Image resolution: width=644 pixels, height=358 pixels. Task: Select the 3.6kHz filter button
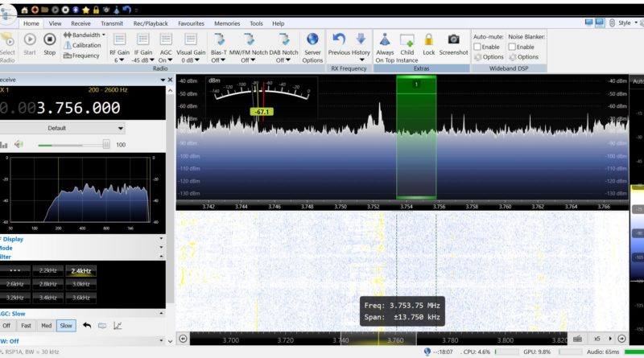click(81, 298)
